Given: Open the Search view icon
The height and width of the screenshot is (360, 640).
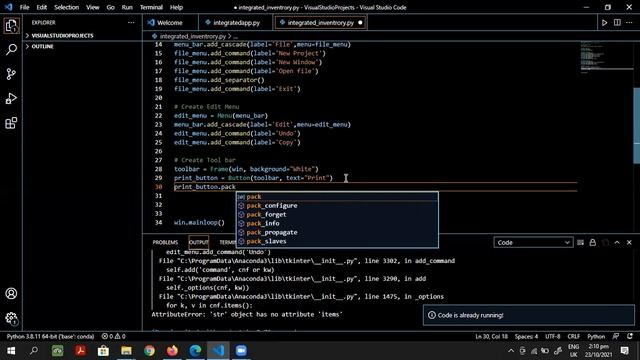Looking at the screenshot, I should click(11, 50).
